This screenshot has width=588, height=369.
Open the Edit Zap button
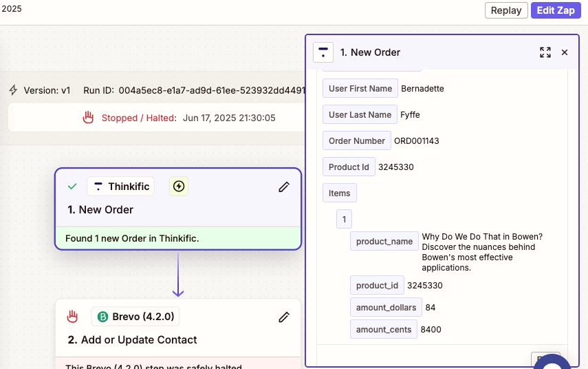(x=556, y=10)
